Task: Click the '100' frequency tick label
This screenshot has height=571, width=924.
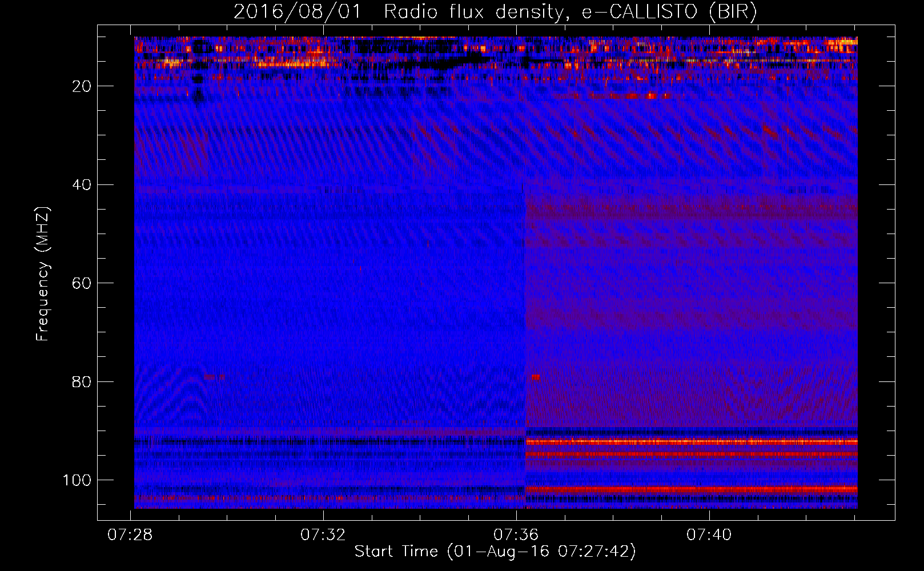Action: tap(77, 480)
